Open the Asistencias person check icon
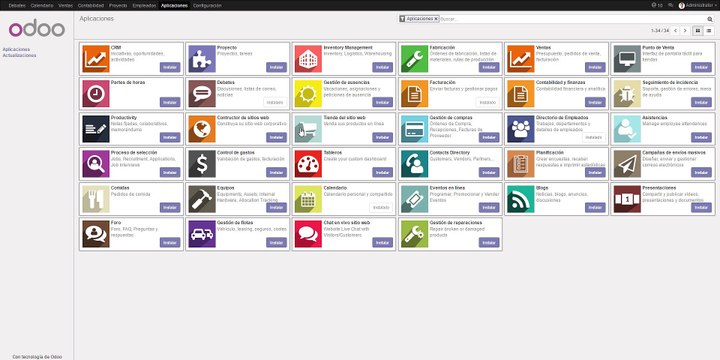 [627, 129]
